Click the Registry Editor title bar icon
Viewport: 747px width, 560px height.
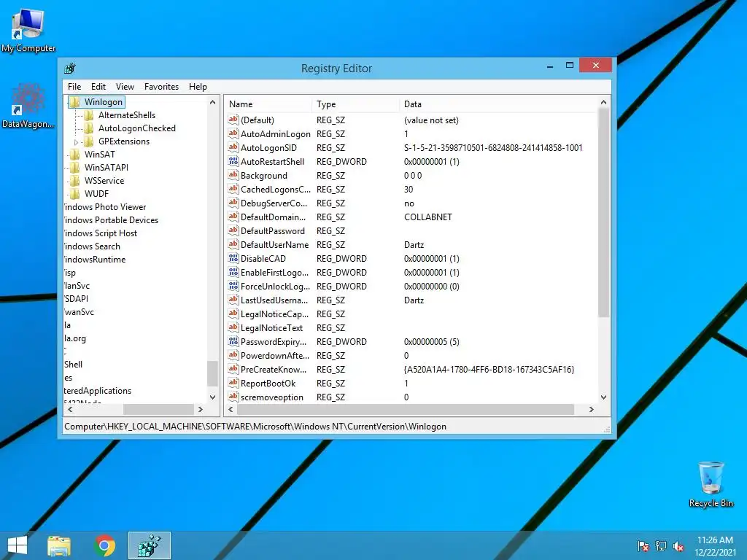coord(70,68)
